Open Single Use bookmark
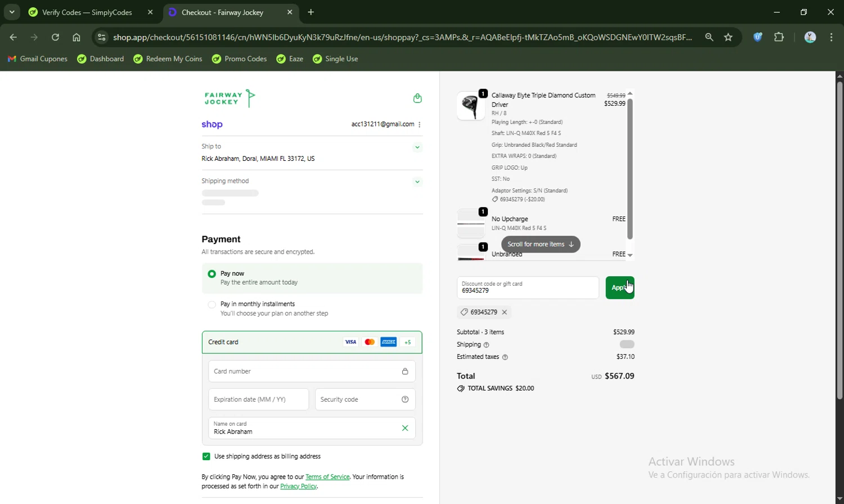This screenshot has width=844, height=504. (335, 59)
